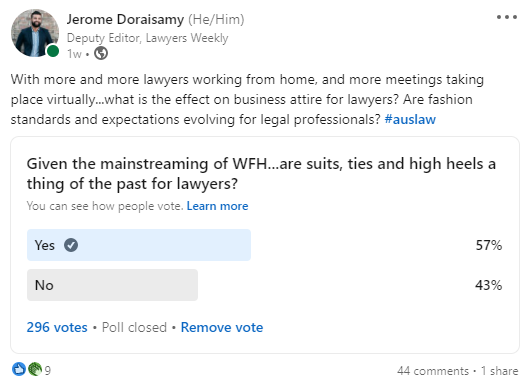
Task: Open Jerome Doraisamy's profile photo
Action: [35, 33]
